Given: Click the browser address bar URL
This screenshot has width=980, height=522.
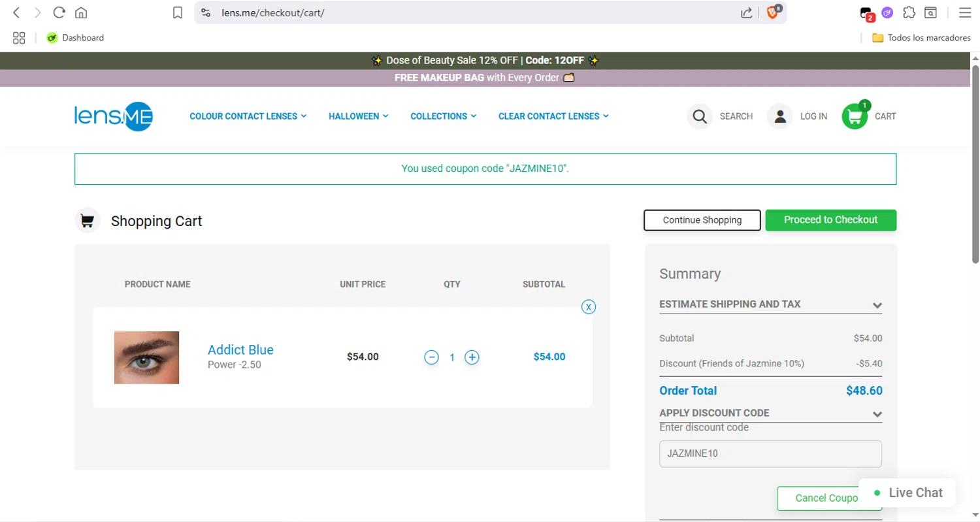Looking at the screenshot, I should coord(273,12).
